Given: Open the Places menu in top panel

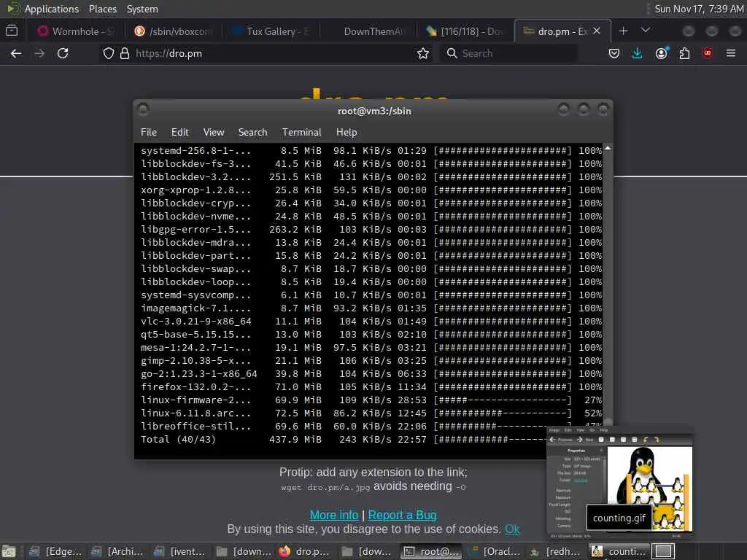Looking at the screenshot, I should click(x=103, y=9).
